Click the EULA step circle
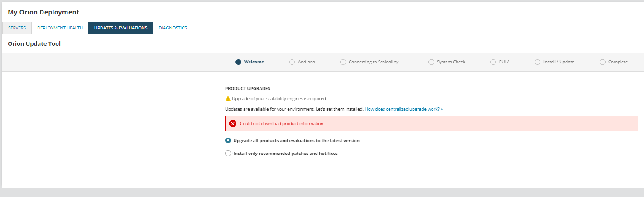This screenshot has width=644, height=197. (x=494, y=62)
